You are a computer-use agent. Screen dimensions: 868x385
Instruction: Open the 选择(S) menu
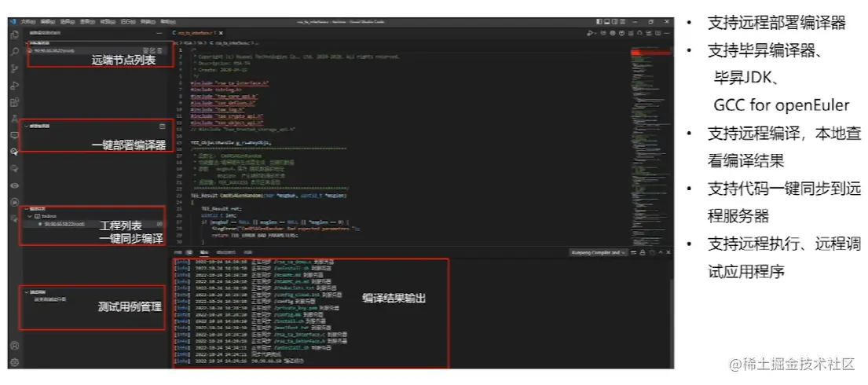pos(67,22)
